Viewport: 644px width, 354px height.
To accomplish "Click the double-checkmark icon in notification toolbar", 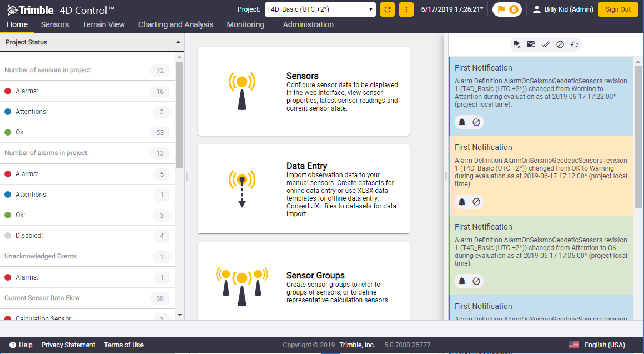I will point(545,44).
